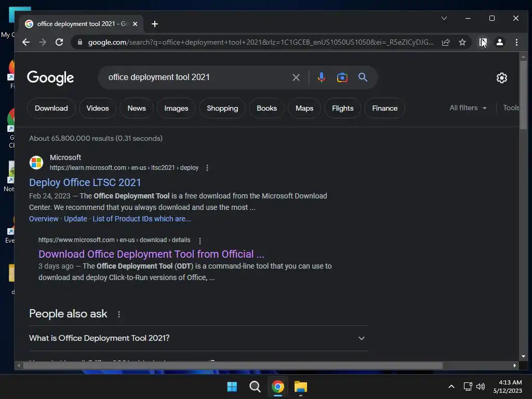The width and height of the screenshot is (532, 399).
Task: Filter results by Download
Action: pyautogui.click(x=51, y=108)
